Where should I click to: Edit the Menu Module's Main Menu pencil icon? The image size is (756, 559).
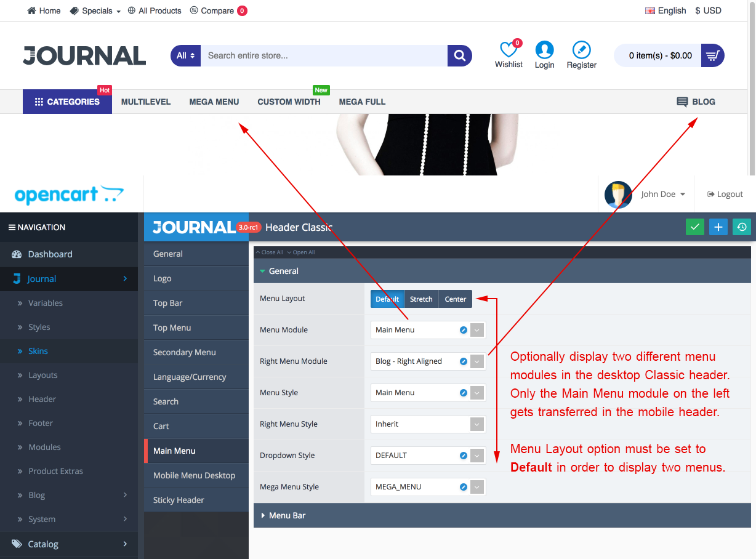pos(464,330)
